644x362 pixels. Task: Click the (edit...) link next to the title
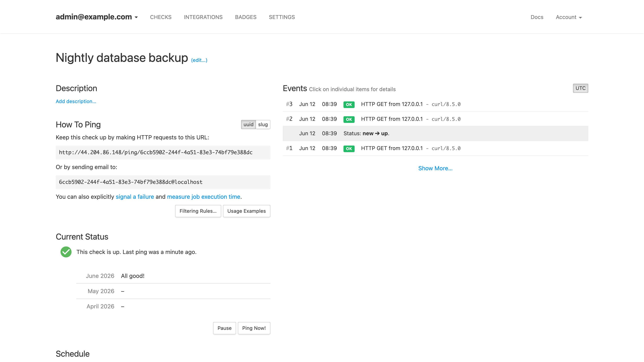pos(199,60)
